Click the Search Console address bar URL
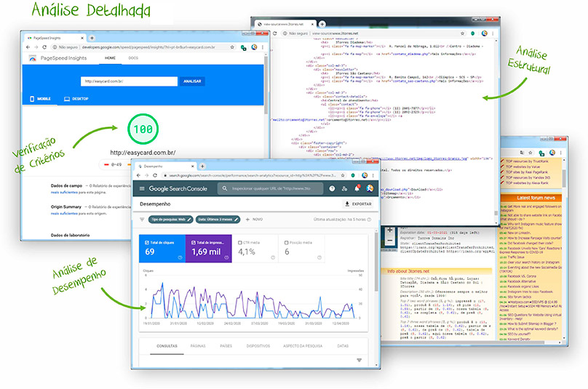The height and width of the screenshot is (389, 588). tap(252, 175)
